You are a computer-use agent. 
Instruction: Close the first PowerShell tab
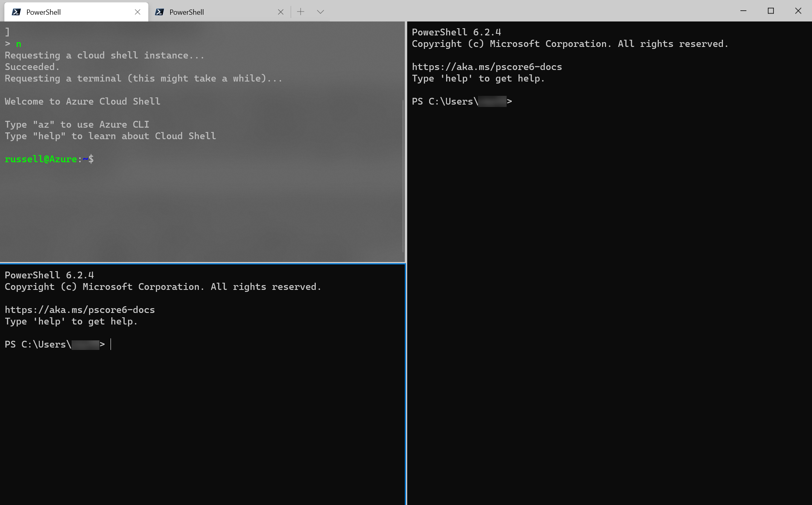[138, 12]
